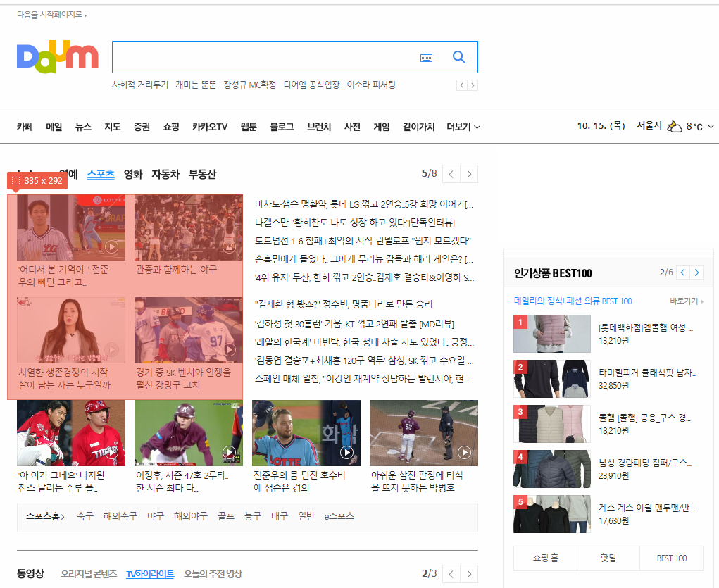
Task: Click the 핫딜 button
Action: click(x=608, y=558)
